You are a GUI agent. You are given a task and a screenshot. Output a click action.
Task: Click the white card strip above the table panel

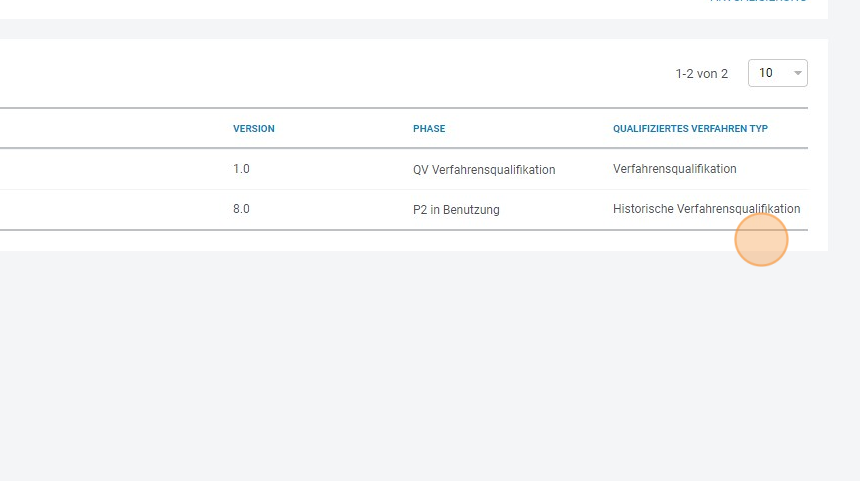(400, 8)
